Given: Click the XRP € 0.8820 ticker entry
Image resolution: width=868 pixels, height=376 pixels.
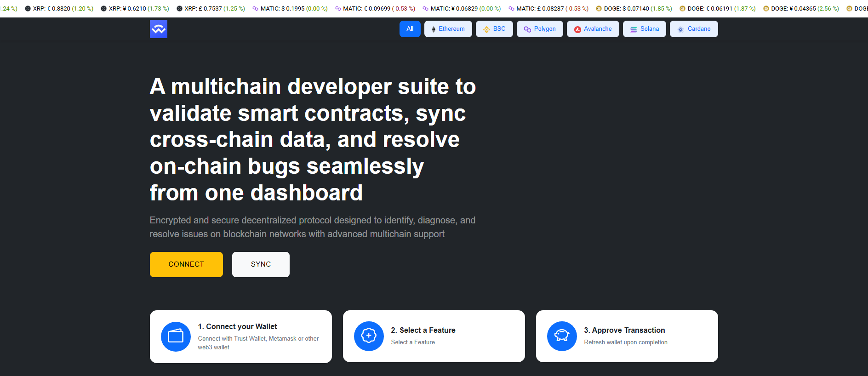Looking at the screenshot, I should [59, 9].
